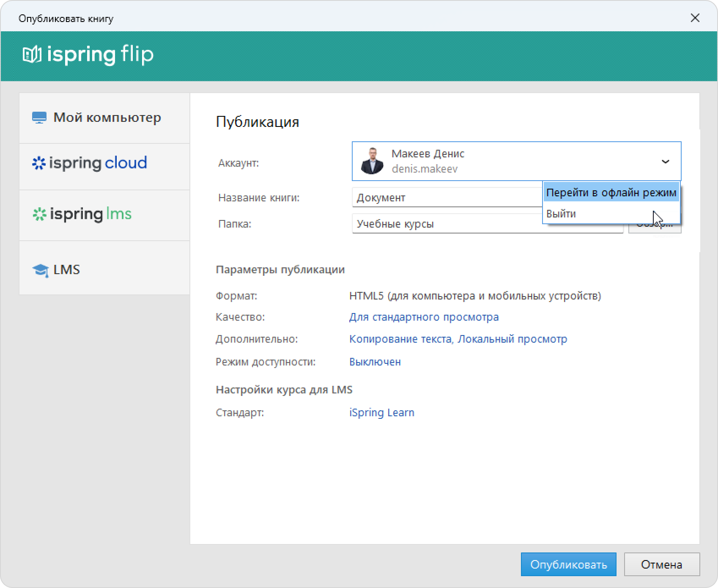Viewport: 718px width, 588px height.
Task: Click the Название книги: label
Action: (x=259, y=198)
